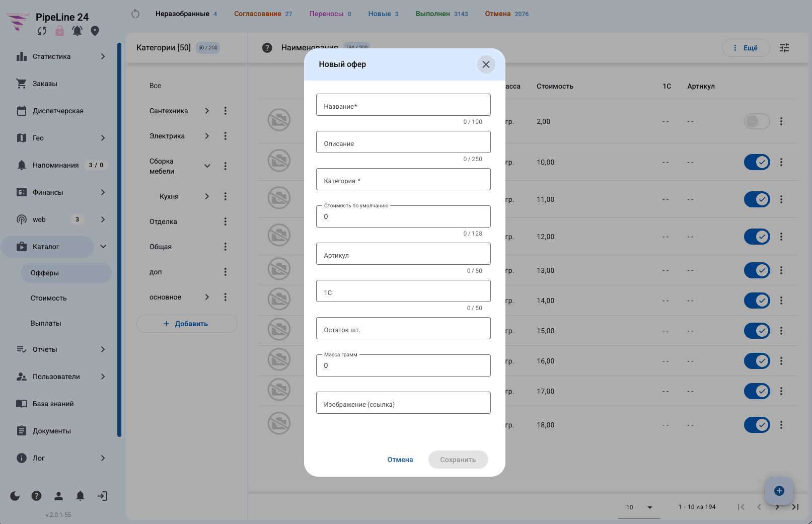Collapse the Сборка мебели category
The width and height of the screenshot is (812, 524).
tap(207, 166)
